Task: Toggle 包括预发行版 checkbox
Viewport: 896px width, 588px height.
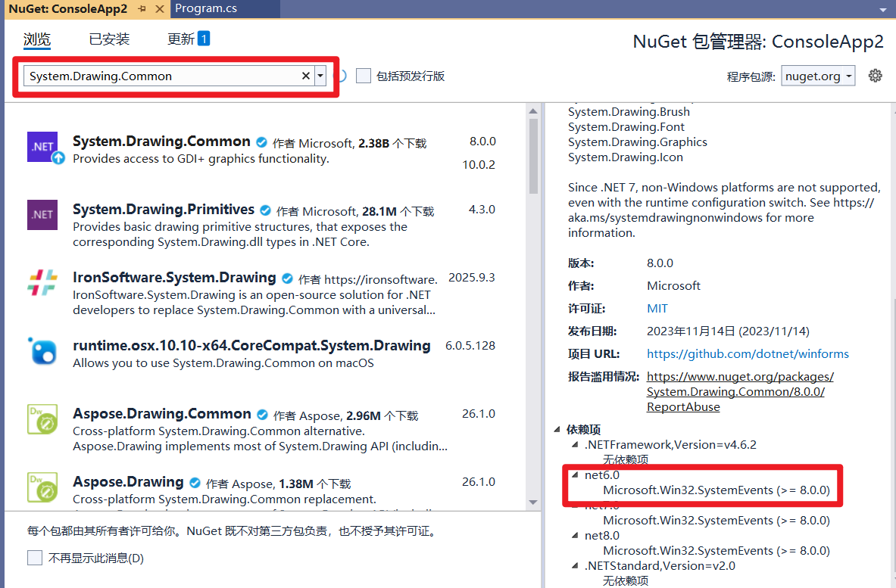Action: point(364,76)
